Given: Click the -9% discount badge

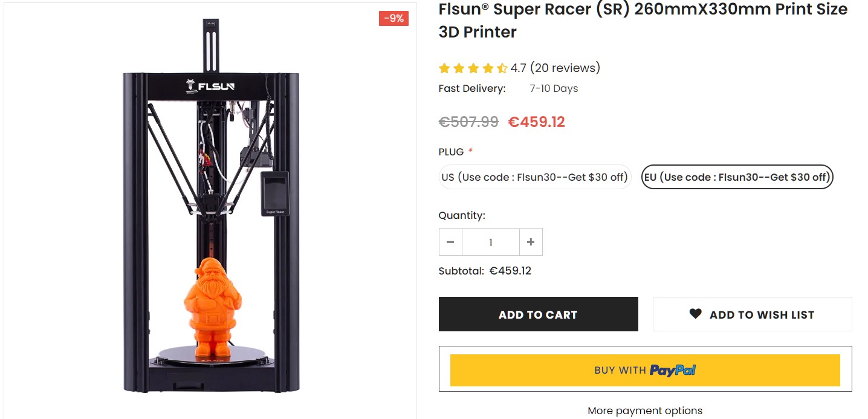Looking at the screenshot, I should pos(394,18).
